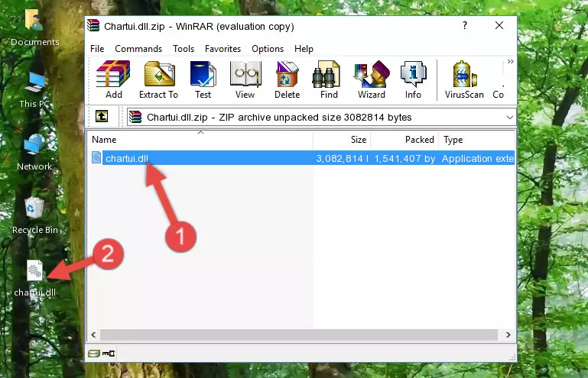Viewport: 588px width, 378px height.
Task: Open the archive path dropdown
Action: click(509, 118)
